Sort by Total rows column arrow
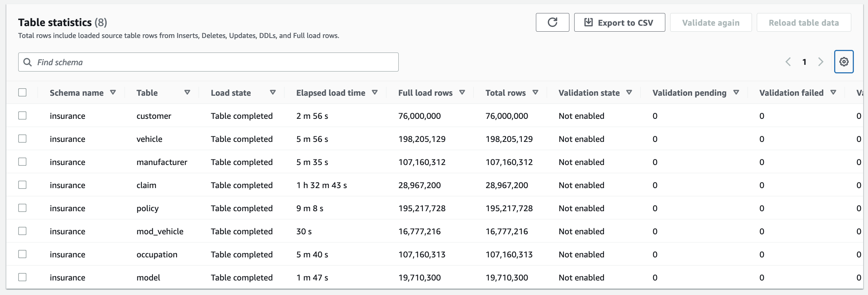 click(x=535, y=92)
